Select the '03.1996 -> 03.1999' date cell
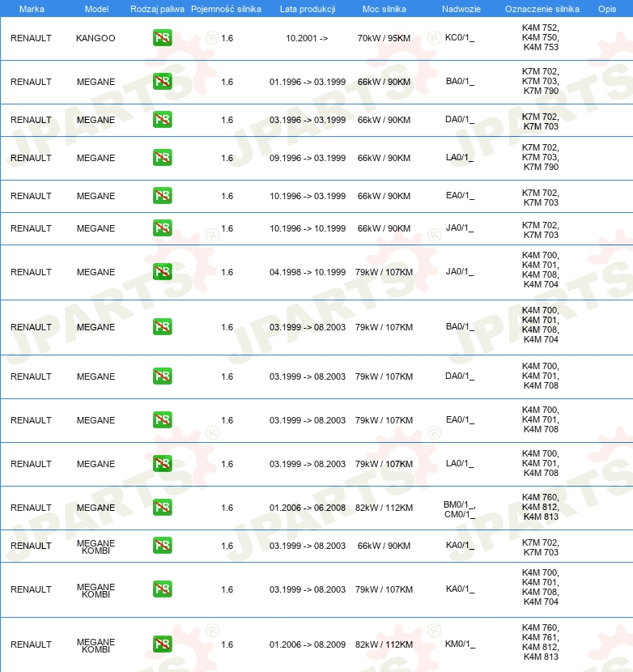This screenshot has height=672, width=633. click(308, 120)
